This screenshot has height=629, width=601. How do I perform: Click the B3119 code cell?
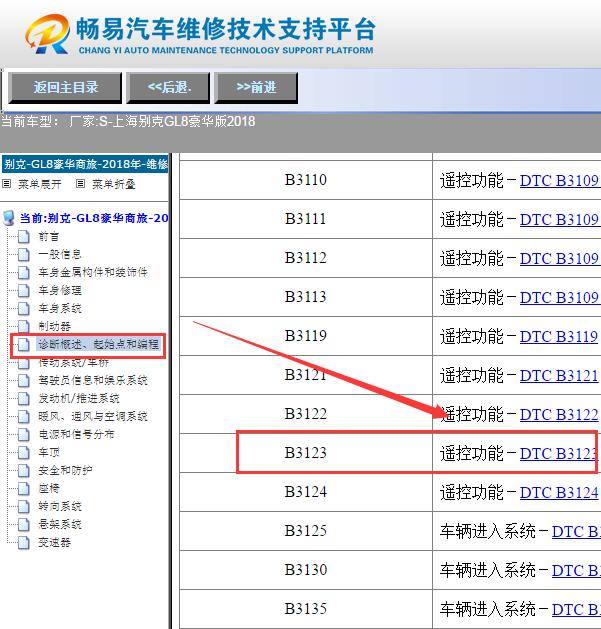(306, 336)
